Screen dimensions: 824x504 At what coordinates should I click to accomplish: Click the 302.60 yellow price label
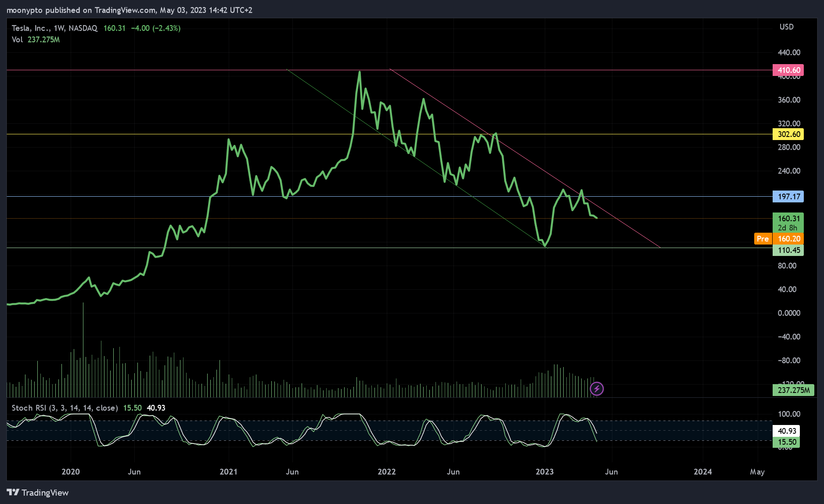[788, 134]
